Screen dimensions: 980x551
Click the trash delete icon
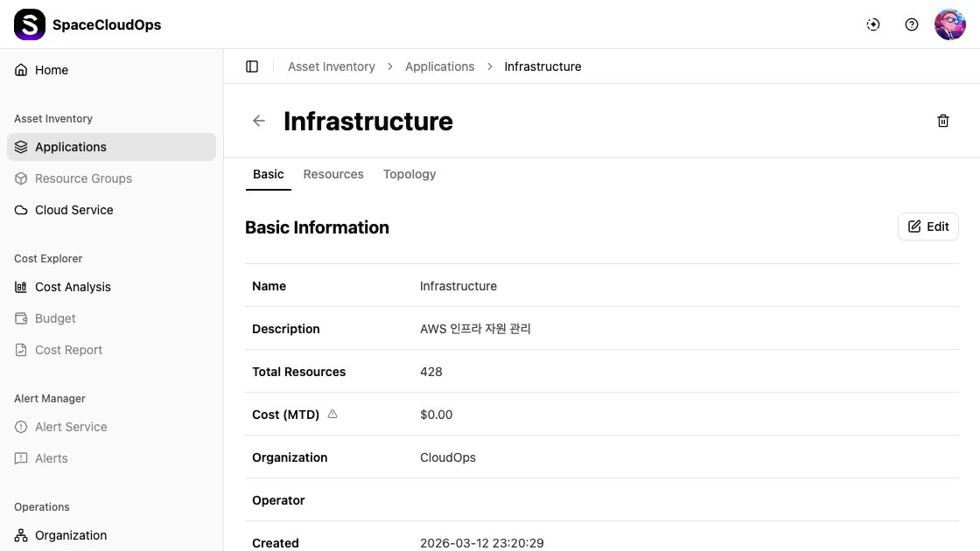(x=943, y=121)
